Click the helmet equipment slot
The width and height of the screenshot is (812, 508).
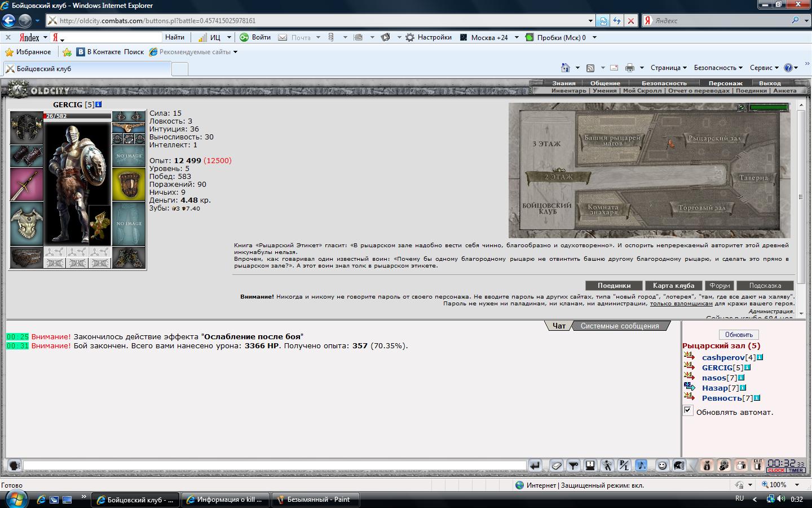pos(27,128)
